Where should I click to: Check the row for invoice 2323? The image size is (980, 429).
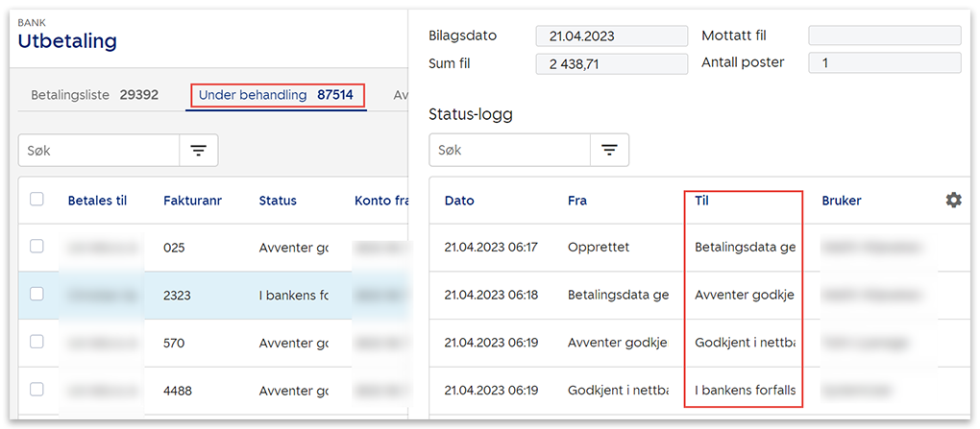point(37,295)
